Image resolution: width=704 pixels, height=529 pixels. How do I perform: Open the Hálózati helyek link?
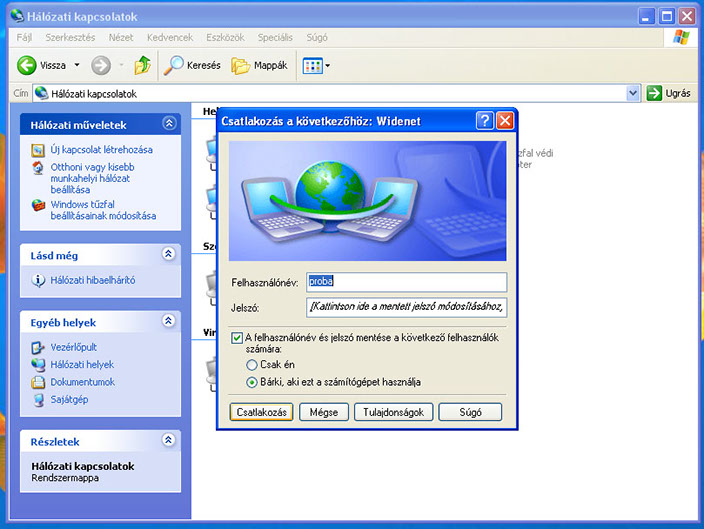coord(82,365)
